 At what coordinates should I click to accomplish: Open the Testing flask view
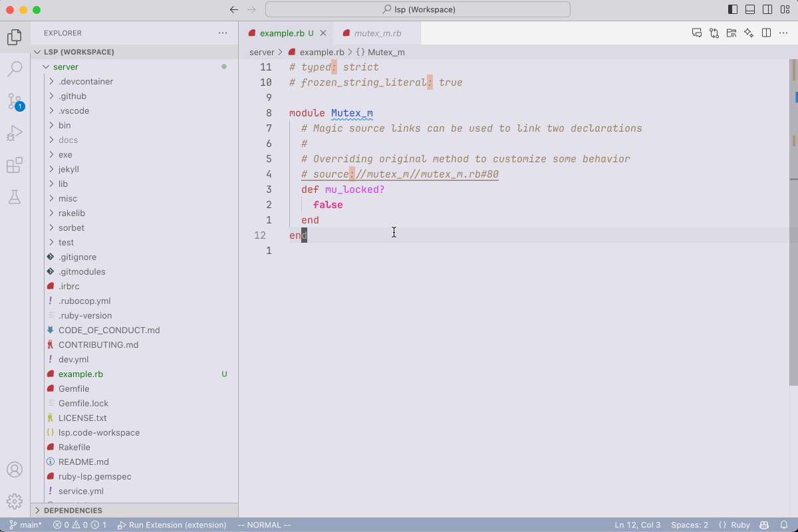coord(15,197)
